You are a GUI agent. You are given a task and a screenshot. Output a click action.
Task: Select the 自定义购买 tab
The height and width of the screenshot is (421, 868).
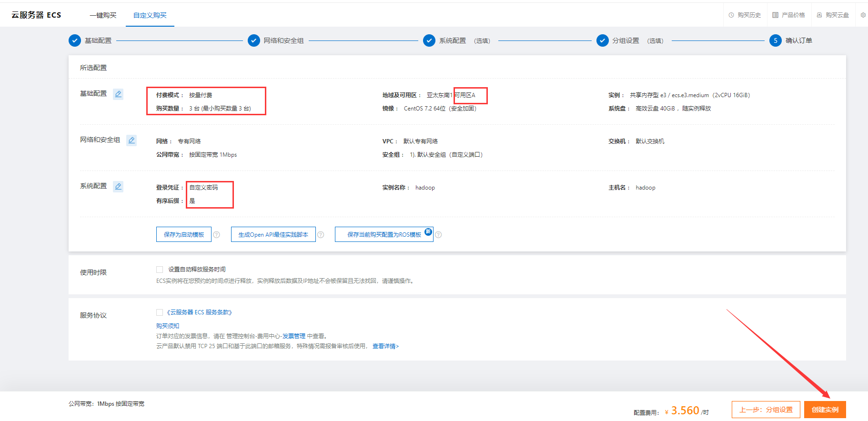tap(150, 15)
